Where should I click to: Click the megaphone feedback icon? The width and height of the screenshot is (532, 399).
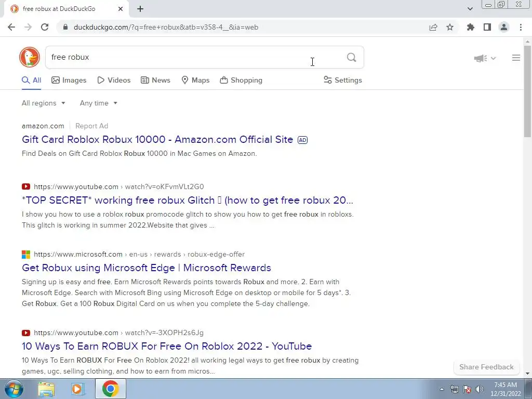pyautogui.click(x=481, y=58)
